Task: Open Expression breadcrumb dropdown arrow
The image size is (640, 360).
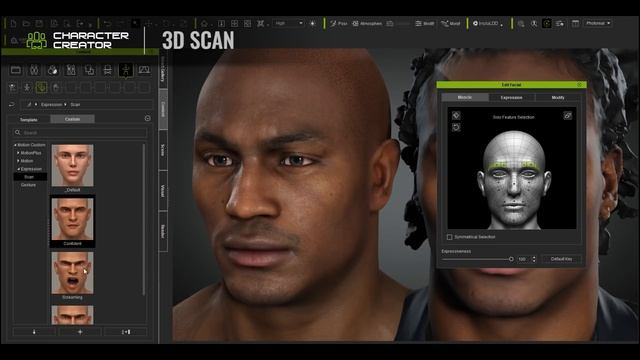Action: [x=65, y=104]
